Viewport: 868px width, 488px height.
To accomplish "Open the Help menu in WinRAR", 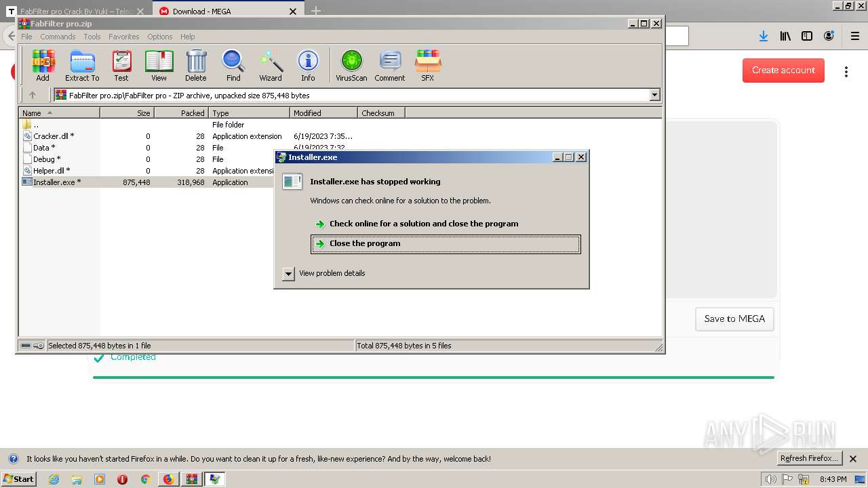I will point(188,37).
